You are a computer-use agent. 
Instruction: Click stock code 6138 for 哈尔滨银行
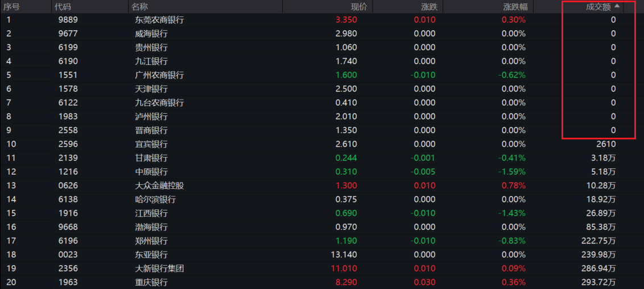pyautogui.click(x=68, y=199)
